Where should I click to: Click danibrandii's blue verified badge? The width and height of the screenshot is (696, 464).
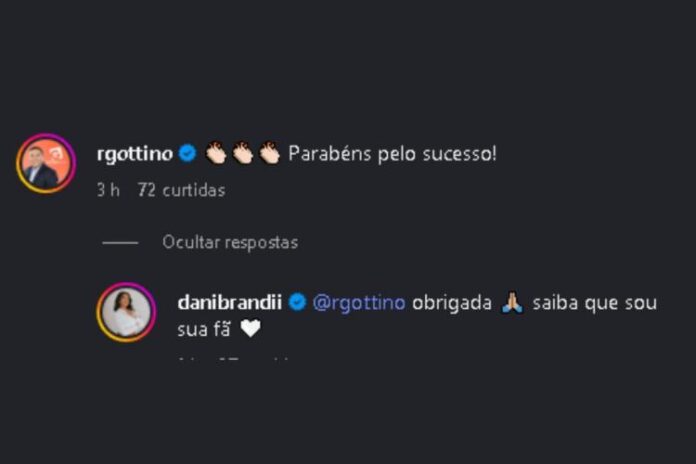click(x=297, y=303)
